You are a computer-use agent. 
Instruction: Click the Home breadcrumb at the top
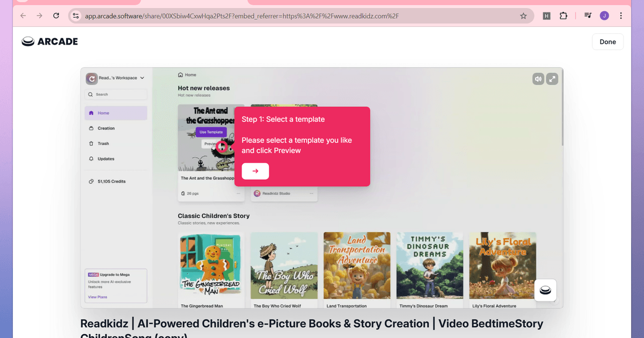[187, 75]
